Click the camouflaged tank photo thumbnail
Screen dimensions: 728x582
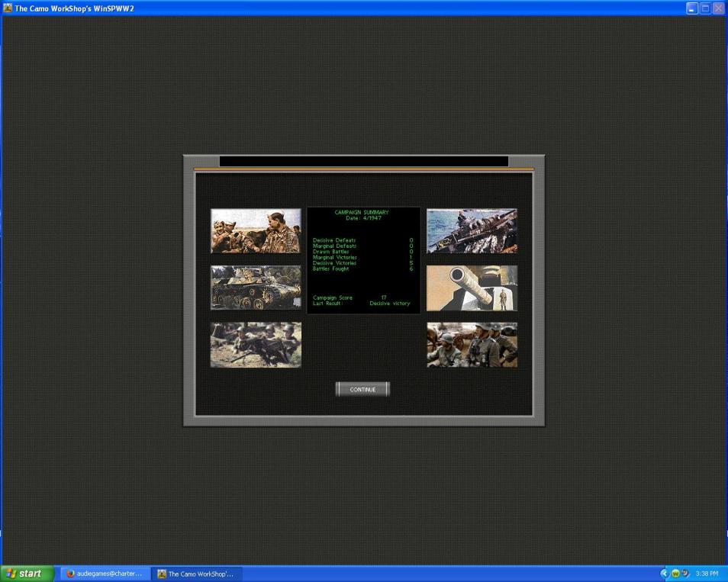pyautogui.click(x=256, y=288)
